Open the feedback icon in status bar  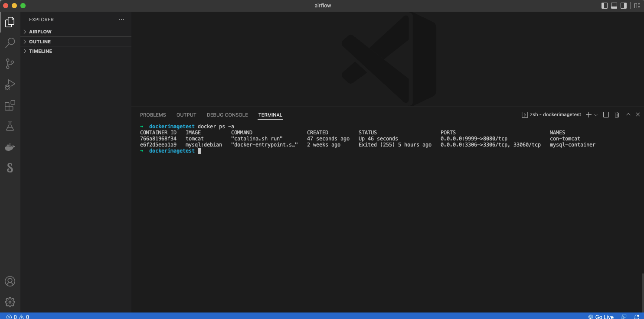click(624, 316)
